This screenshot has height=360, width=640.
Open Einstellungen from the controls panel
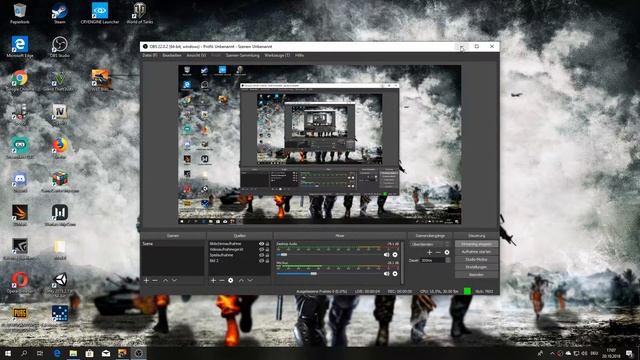476,267
